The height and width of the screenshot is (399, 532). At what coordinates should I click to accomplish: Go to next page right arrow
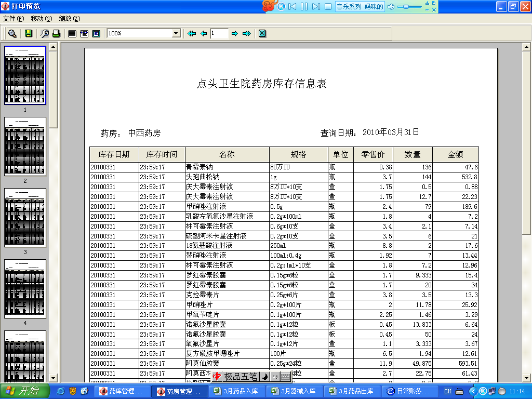tap(234, 34)
